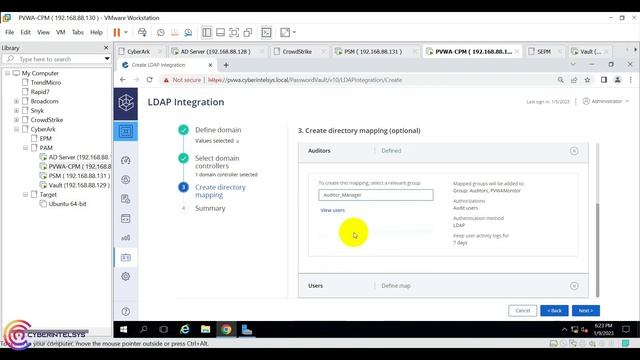
Task: Open the CyberArk user provisioning sidebar icon
Action: coord(126,257)
